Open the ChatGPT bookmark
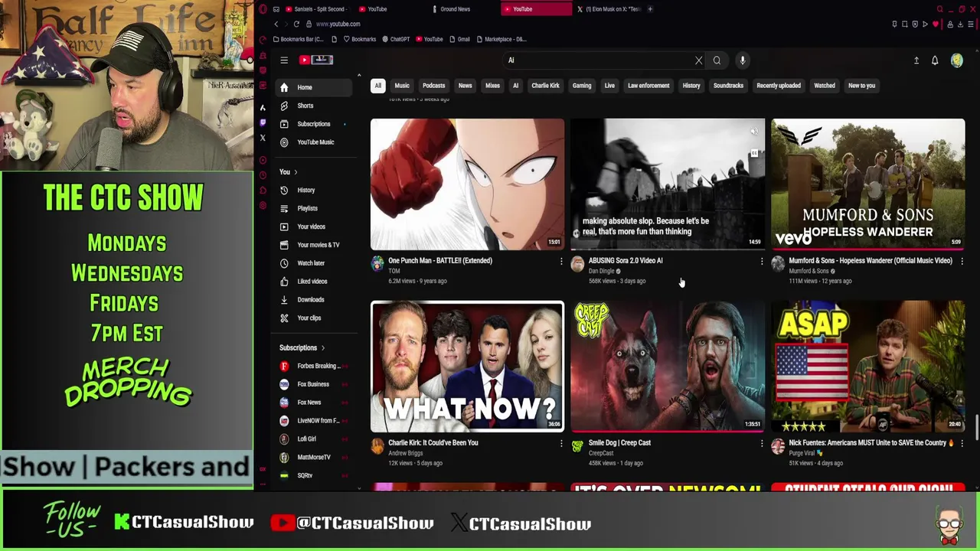Screen dimensions: 980x551 396,39
